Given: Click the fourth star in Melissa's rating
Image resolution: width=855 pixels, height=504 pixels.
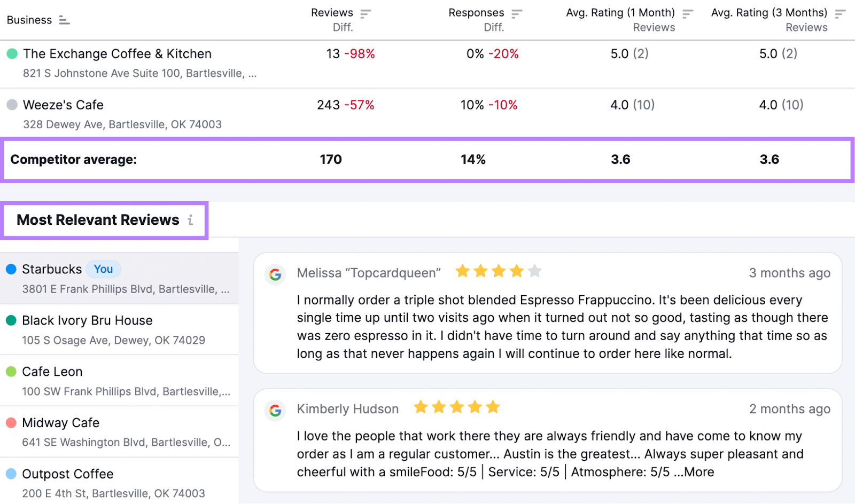Looking at the screenshot, I should point(517,271).
